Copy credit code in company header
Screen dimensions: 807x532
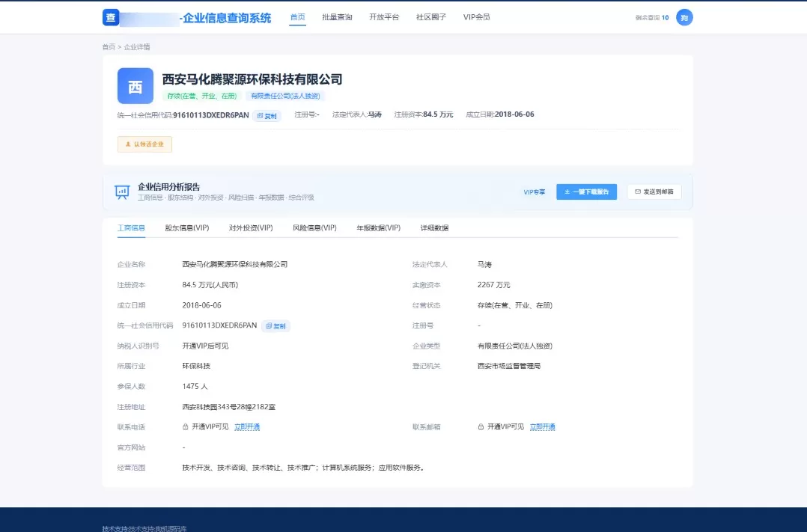[x=267, y=116]
